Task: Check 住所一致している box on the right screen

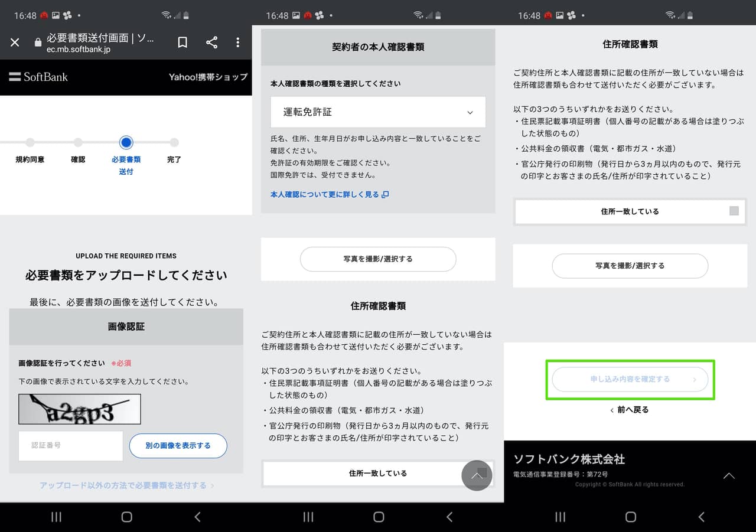Action: coord(734,211)
